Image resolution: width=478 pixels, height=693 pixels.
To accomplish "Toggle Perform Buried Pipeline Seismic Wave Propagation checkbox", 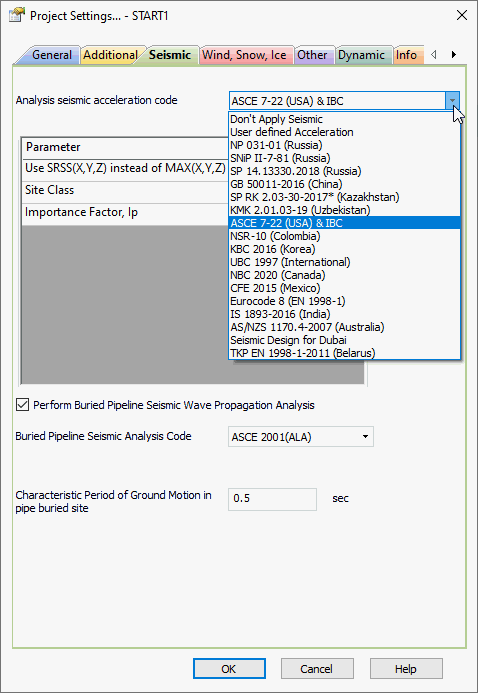I will [x=22, y=405].
